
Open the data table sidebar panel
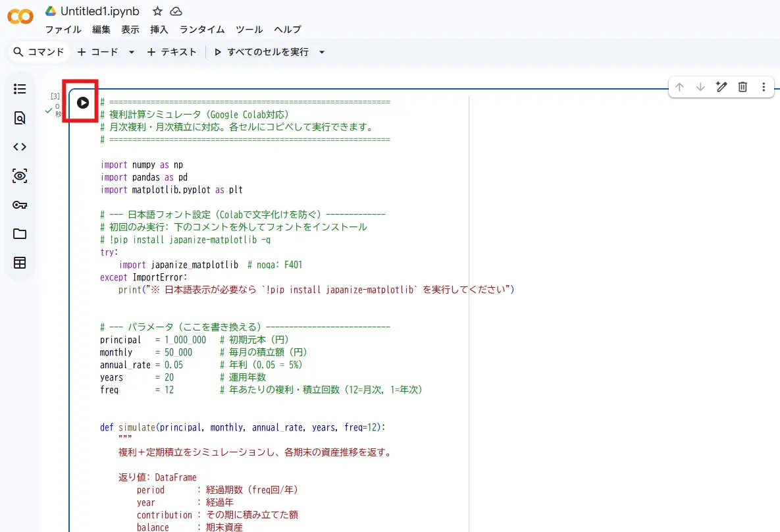point(20,263)
